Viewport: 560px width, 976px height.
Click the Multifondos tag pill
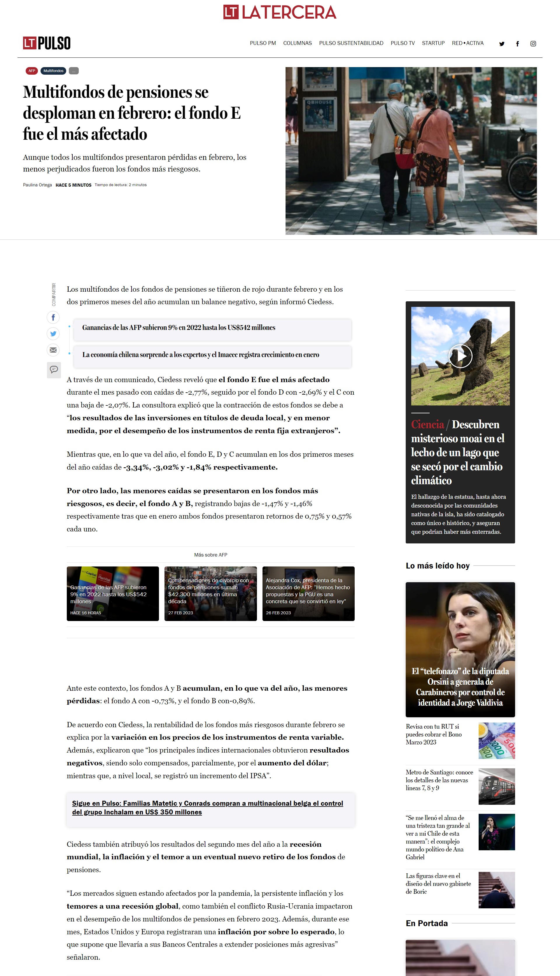click(53, 71)
